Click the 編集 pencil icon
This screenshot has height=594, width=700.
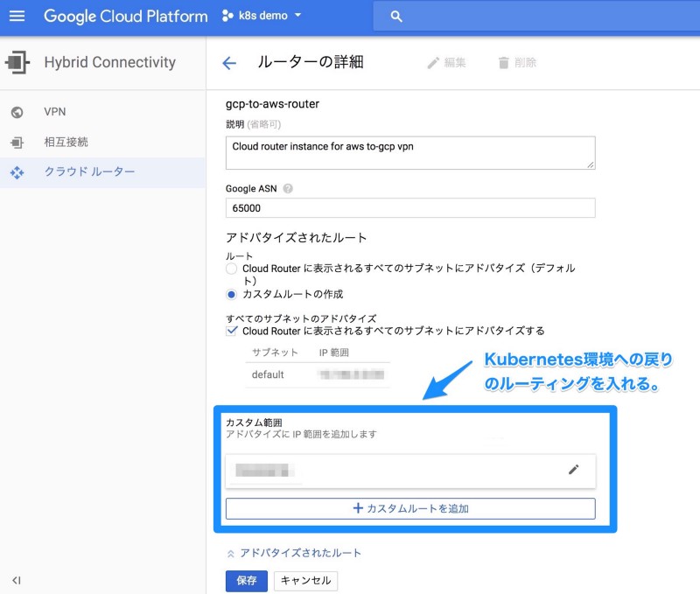pos(433,63)
